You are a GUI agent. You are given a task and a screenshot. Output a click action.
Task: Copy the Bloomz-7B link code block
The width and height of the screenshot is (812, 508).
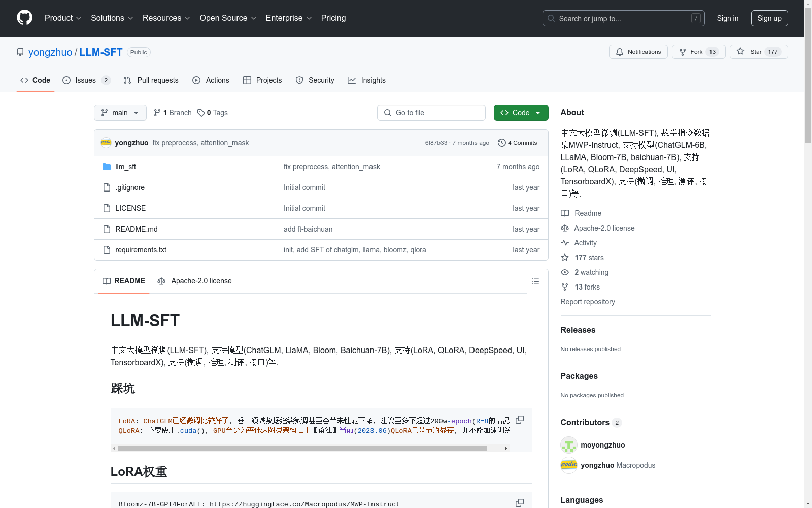520,502
